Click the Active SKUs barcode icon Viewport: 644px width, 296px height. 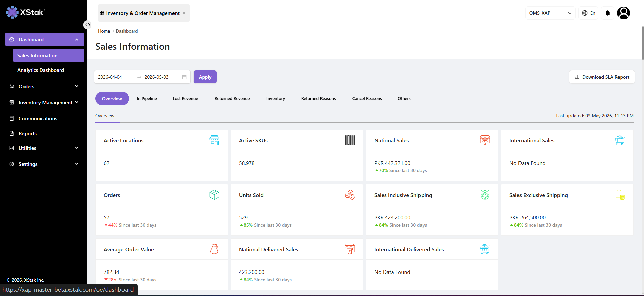350,140
